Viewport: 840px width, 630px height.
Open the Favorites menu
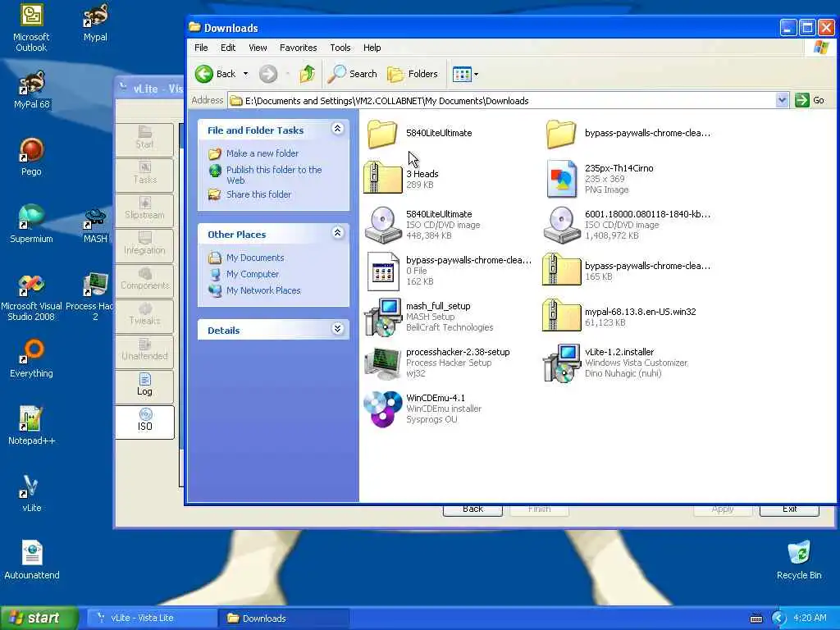[x=298, y=48]
